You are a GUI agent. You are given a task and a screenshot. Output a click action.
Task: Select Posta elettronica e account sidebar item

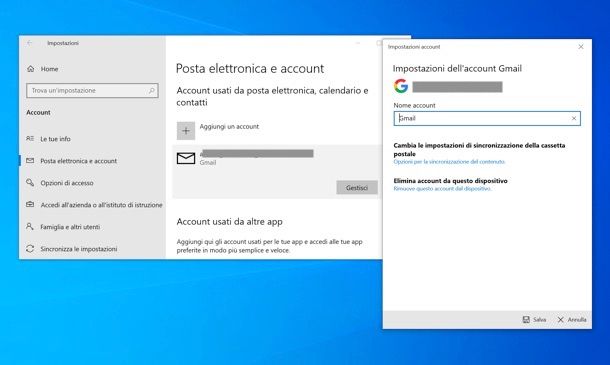[78, 161]
